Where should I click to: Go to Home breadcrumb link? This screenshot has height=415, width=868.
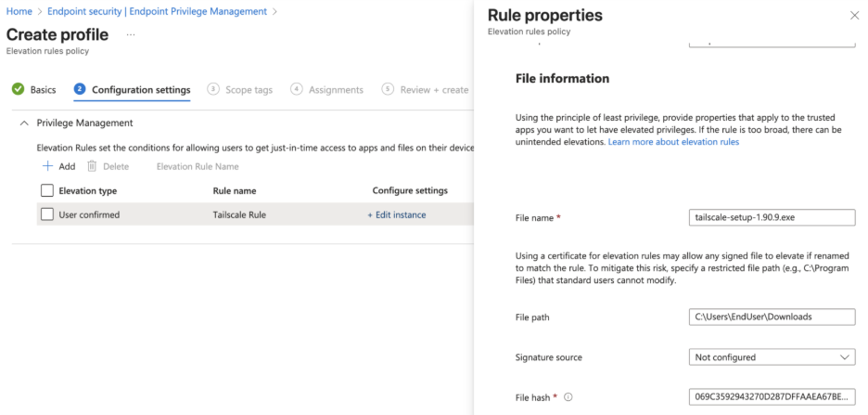coord(19,11)
